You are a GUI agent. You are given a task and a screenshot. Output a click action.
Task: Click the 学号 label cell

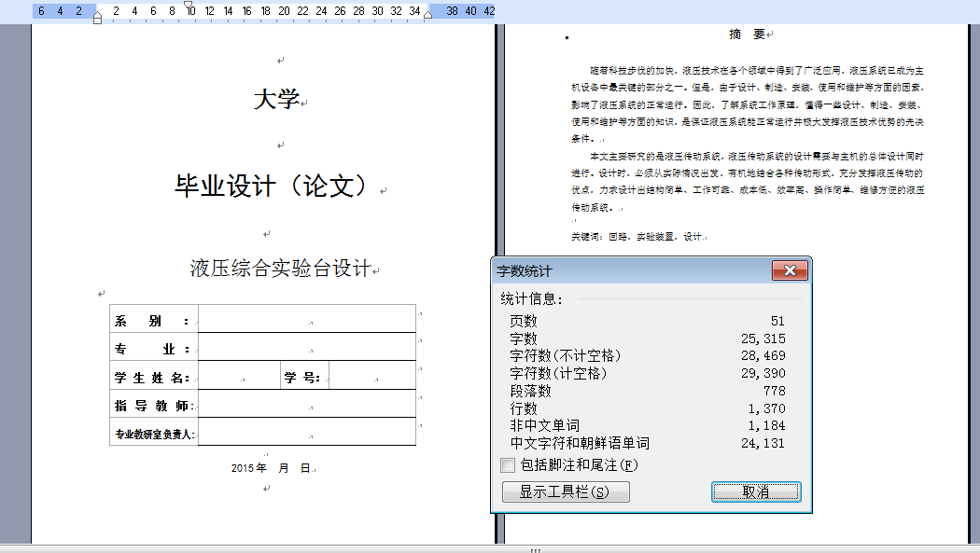304,376
